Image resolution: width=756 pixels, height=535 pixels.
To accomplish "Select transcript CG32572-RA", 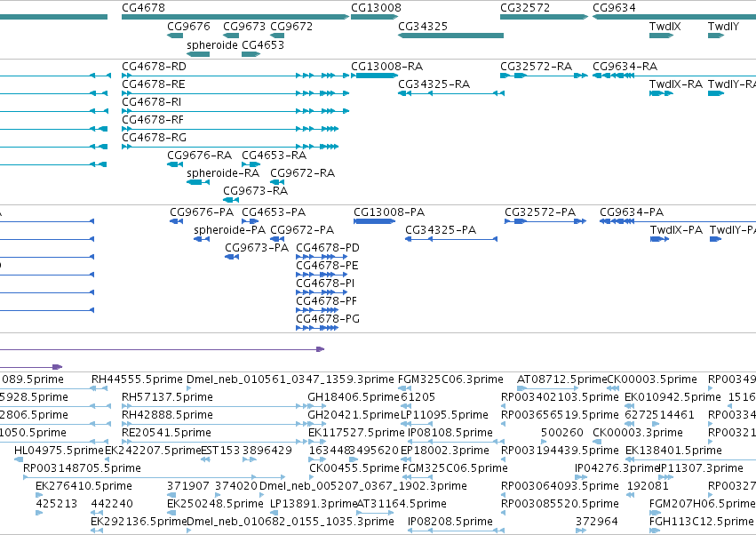I will pyautogui.click(x=537, y=67).
